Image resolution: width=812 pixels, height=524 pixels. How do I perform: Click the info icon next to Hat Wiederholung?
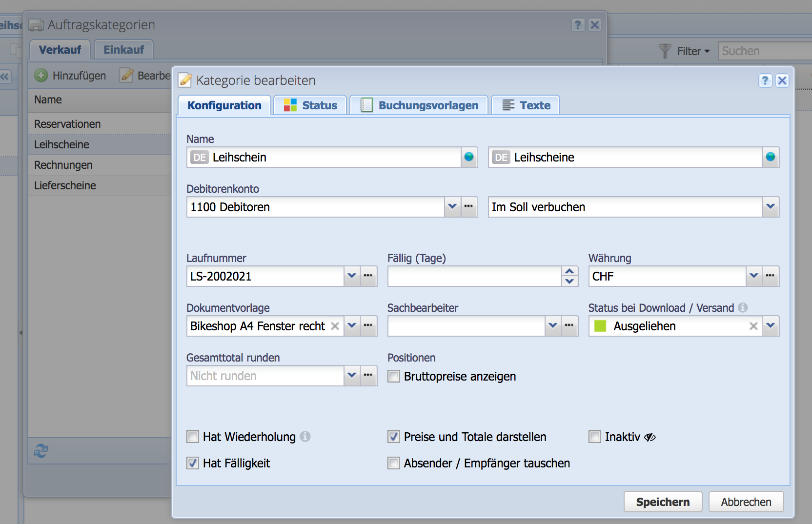305,436
